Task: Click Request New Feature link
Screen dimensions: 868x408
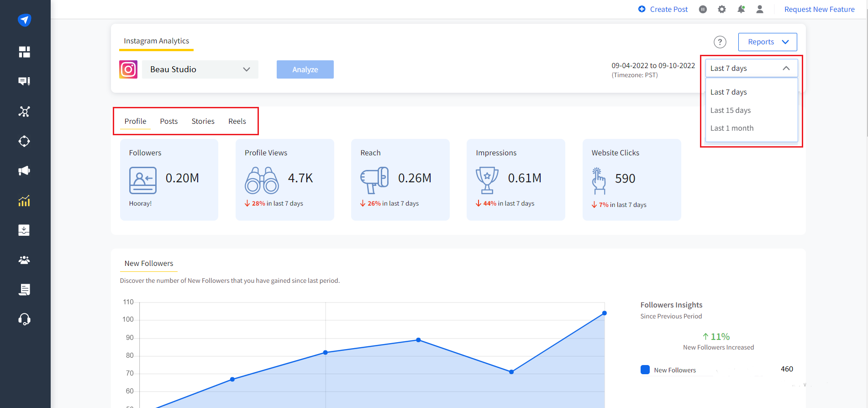Action: click(x=819, y=9)
